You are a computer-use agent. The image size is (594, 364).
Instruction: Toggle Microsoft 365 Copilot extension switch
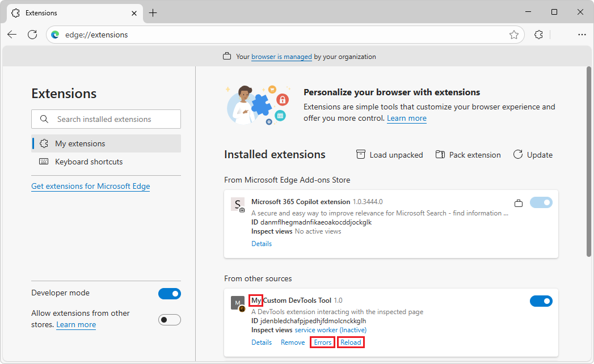[x=541, y=202]
